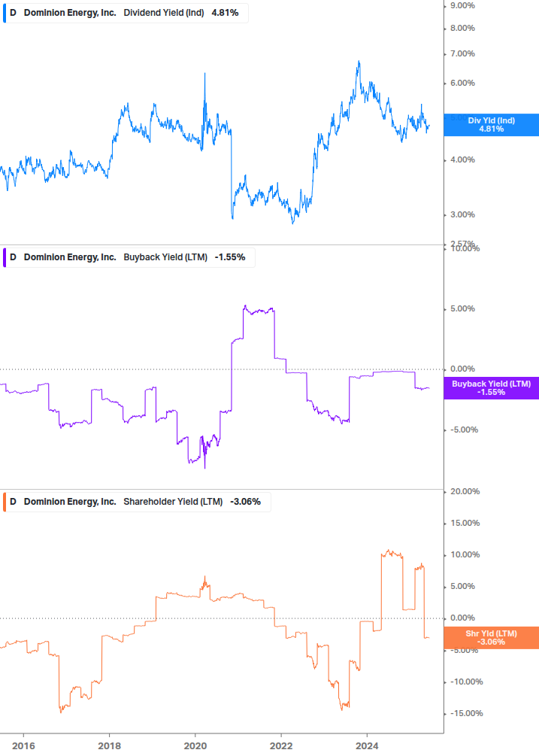The image size is (539, 756).
Task: Click the Shareholder Yield (LTM) legend label
Action: click(x=173, y=502)
